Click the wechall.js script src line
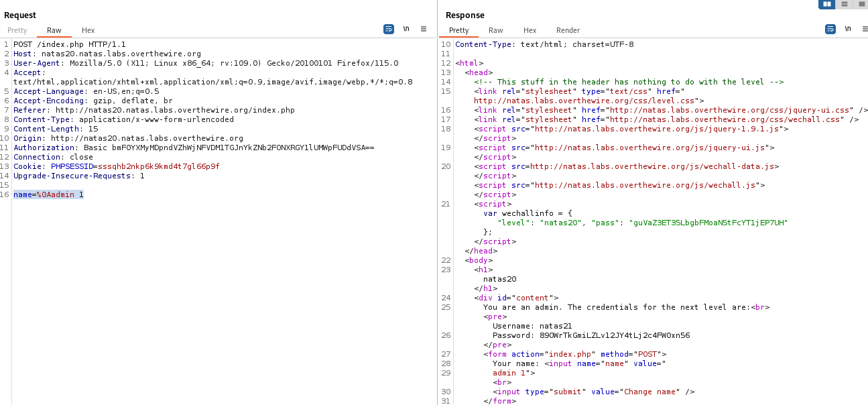The image size is (868, 405). pyautogui.click(x=619, y=185)
